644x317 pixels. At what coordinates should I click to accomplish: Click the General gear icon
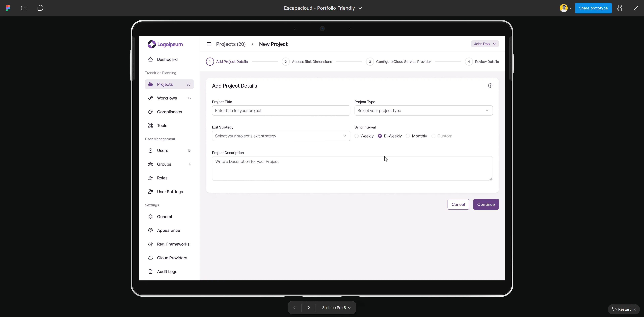pyautogui.click(x=150, y=217)
